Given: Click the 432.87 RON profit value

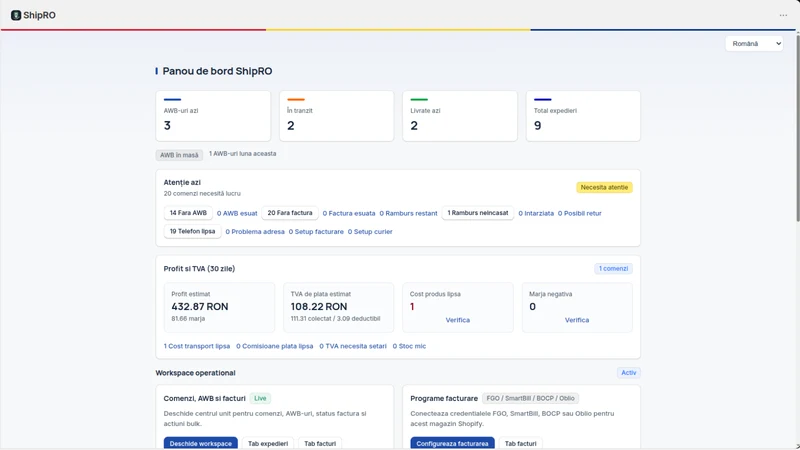Looking at the screenshot, I should pyautogui.click(x=200, y=307).
